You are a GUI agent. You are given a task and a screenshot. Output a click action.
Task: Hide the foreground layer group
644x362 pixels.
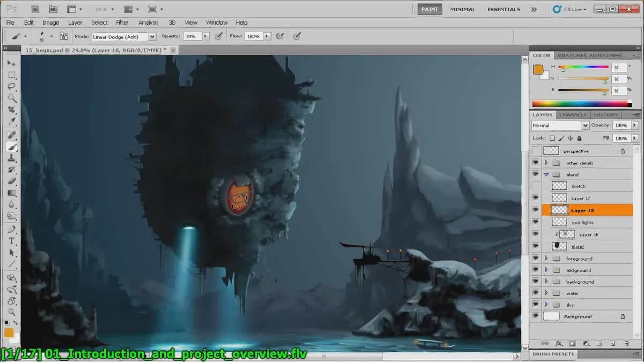coord(535,258)
